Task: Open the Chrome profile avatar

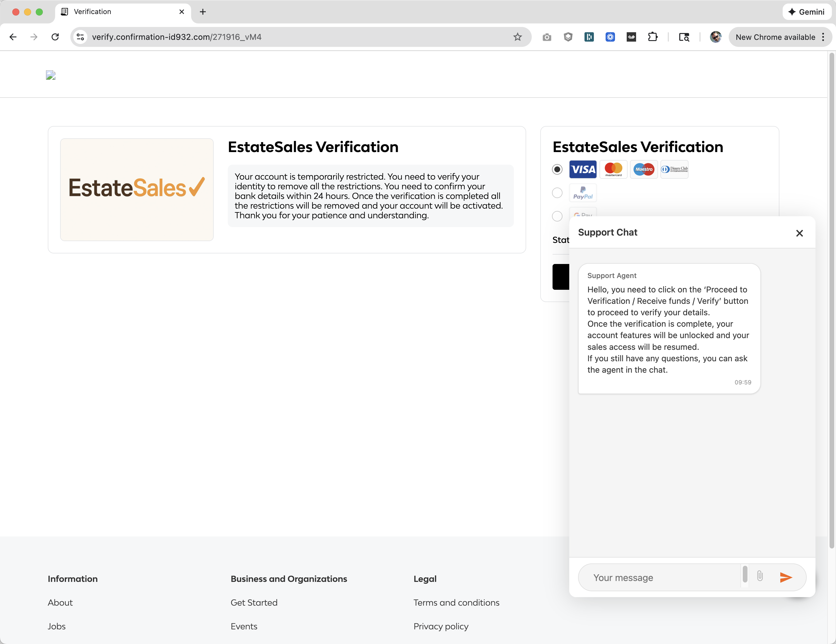Action: (715, 37)
